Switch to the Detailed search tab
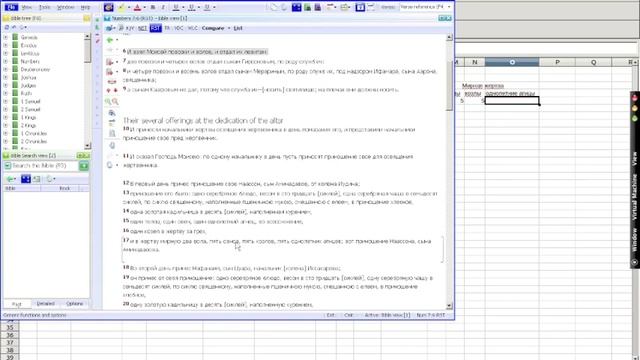640x360 pixels. 45,304
